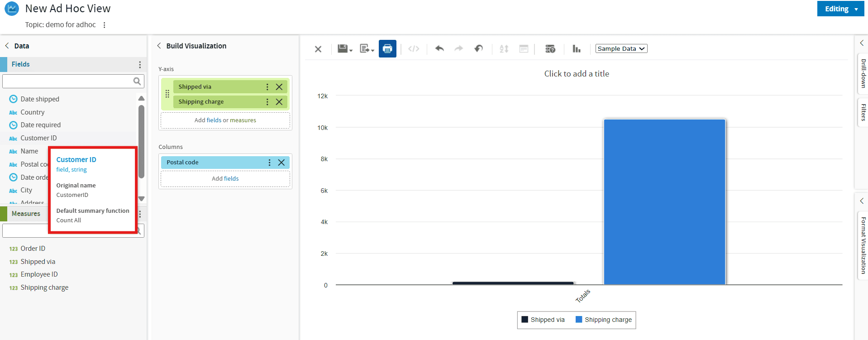Click the Undo All icon

pyautogui.click(x=478, y=49)
